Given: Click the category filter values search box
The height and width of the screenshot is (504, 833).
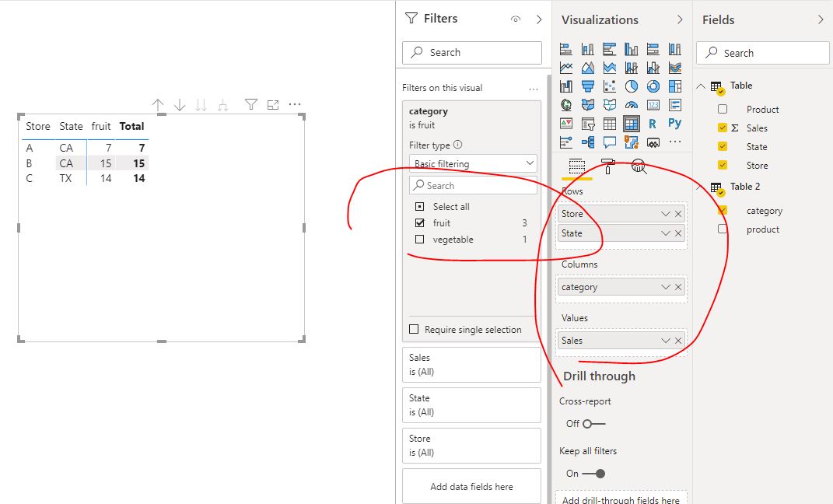Looking at the screenshot, I should (x=474, y=185).
